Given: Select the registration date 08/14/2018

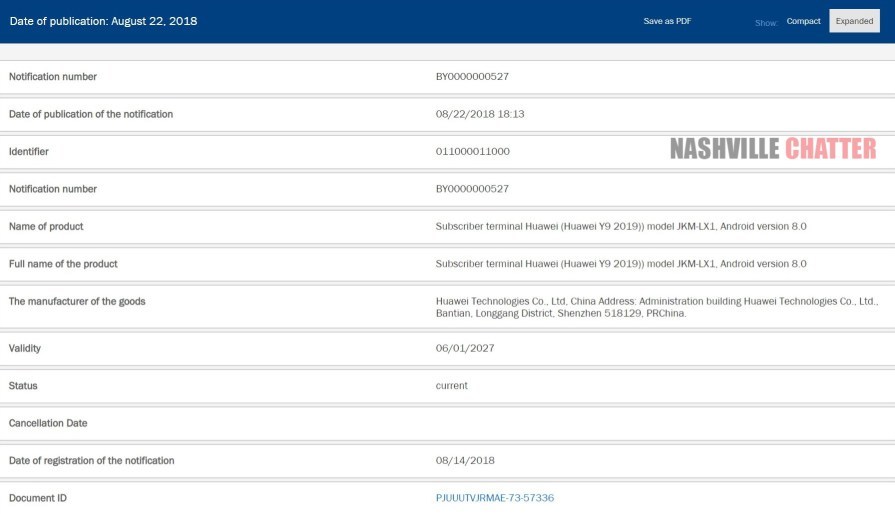Looking at the screenshot, I should coord(465,460).
